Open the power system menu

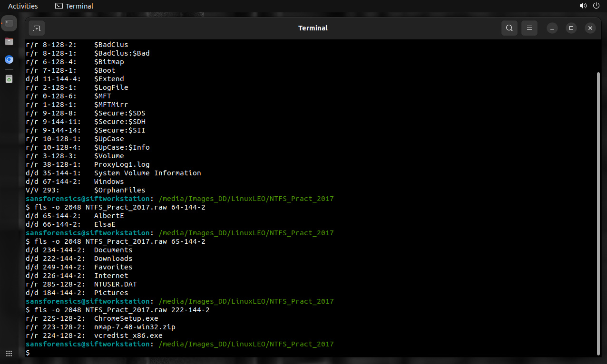(596, 6)
